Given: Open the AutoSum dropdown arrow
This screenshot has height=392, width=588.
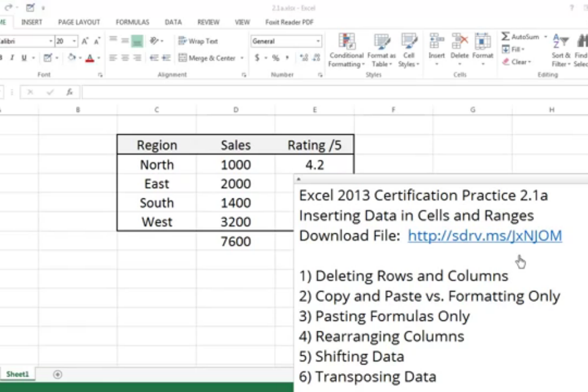Looking at the screenshot, I should (x=546, y=36).
